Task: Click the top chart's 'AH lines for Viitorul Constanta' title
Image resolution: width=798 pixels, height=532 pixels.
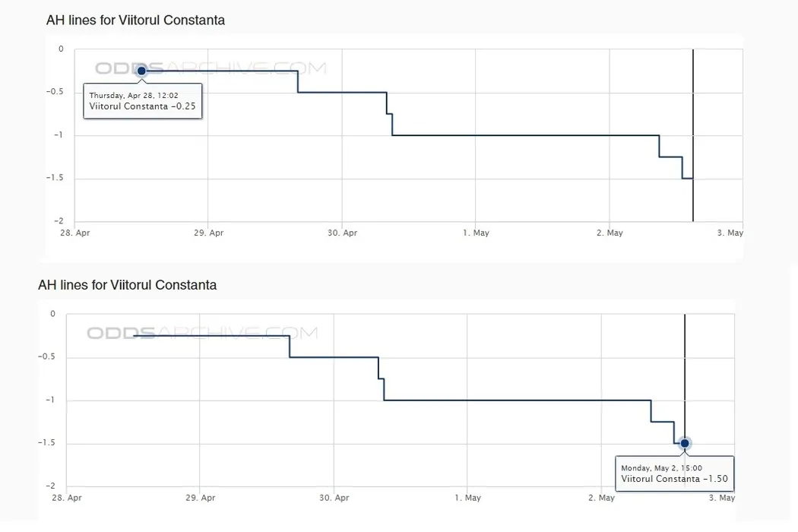Action: 136,21
